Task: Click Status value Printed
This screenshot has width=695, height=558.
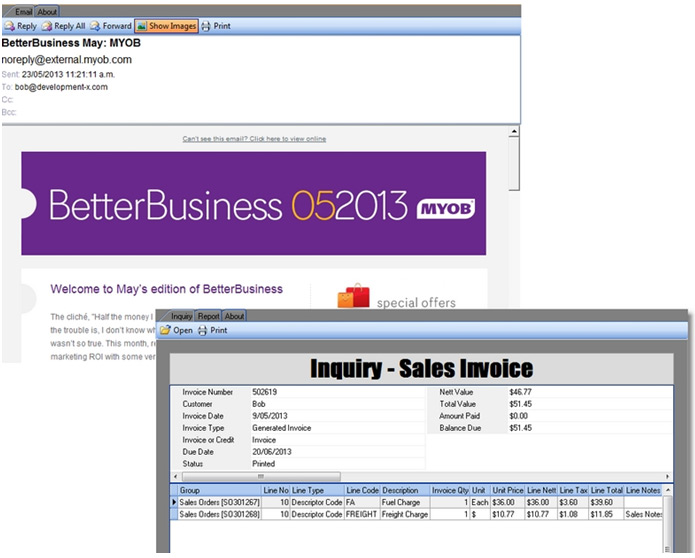Action: (x=263, y=464)
